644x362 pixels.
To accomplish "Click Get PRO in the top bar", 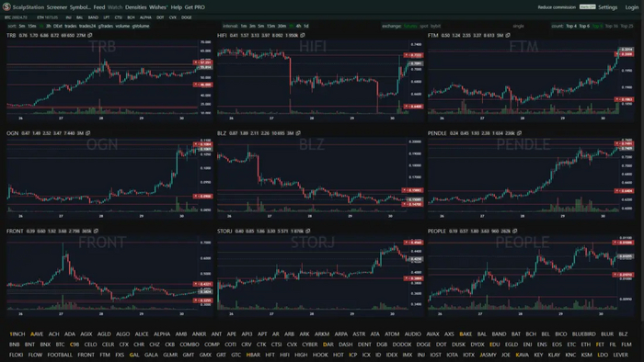I will pos(195,7).
